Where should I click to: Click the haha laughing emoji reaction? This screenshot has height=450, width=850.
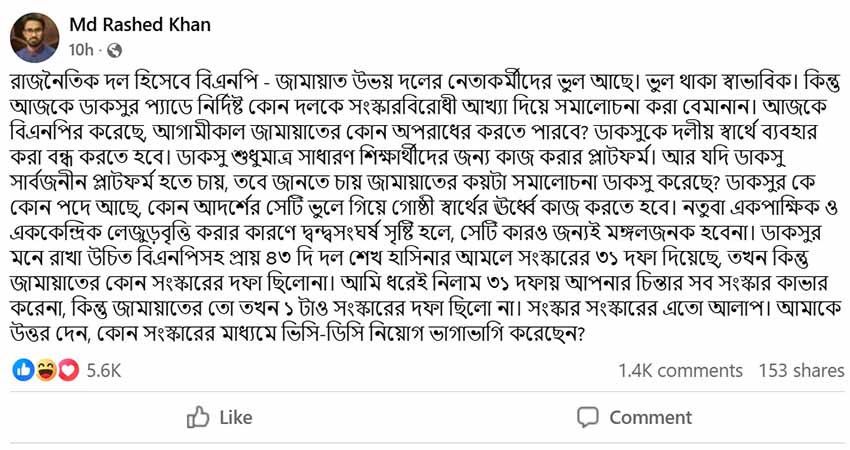click(x=46, y=370)
